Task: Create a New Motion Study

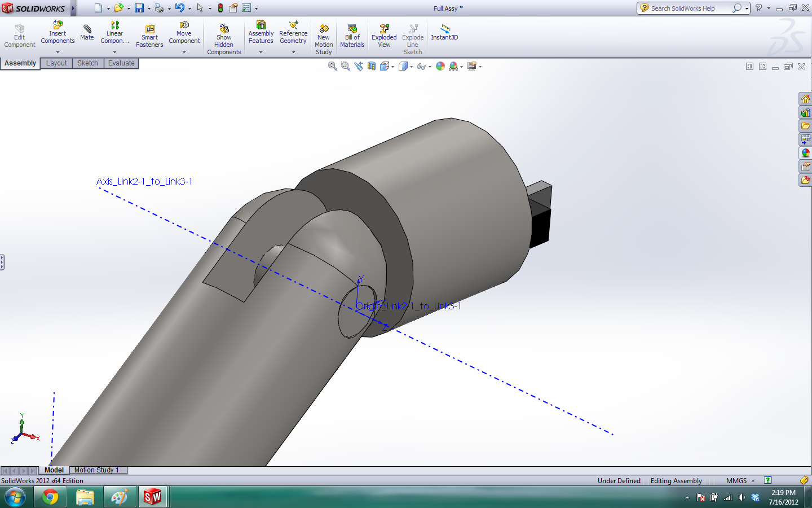Action: point(324,40)
